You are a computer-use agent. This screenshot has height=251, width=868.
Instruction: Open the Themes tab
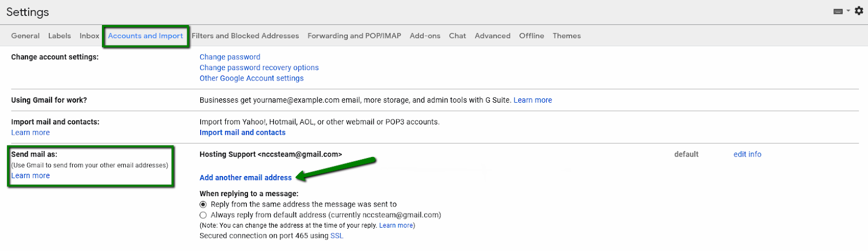pyautogui.click(x=566, y=36)
